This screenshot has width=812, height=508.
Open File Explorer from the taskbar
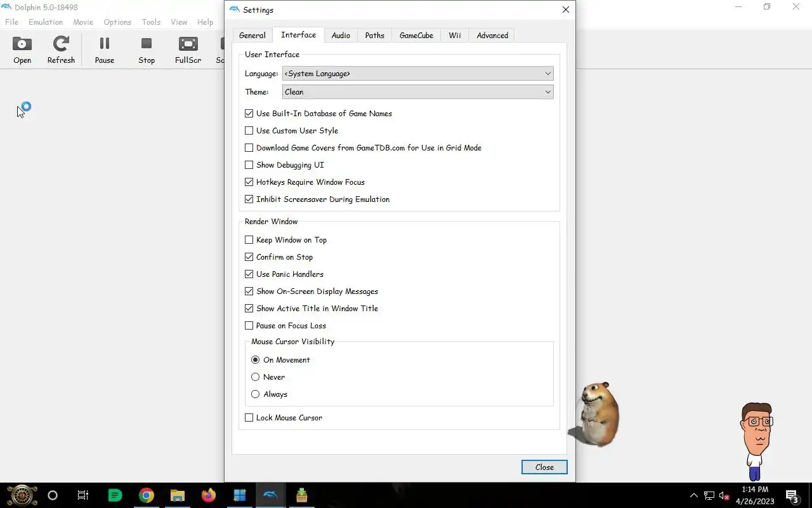tap(178, 495)
